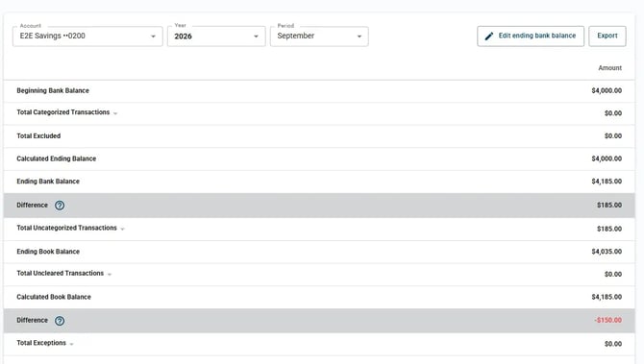Click the Export button
644x364 pixels.
(x=607, y=36)
